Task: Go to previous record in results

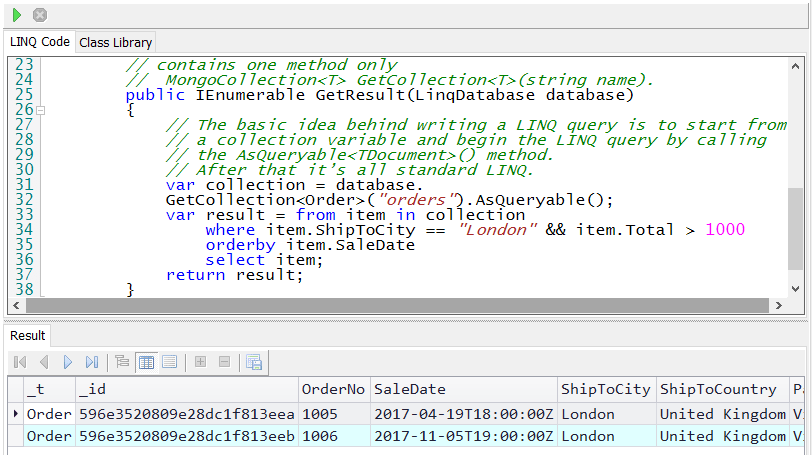Action: tap(44, 362)
